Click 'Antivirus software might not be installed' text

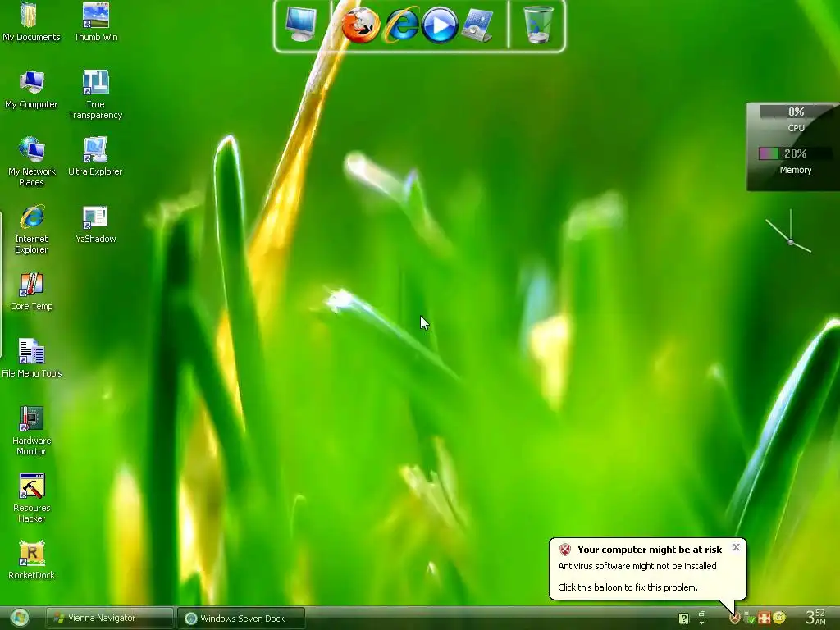tap(637, 566)
